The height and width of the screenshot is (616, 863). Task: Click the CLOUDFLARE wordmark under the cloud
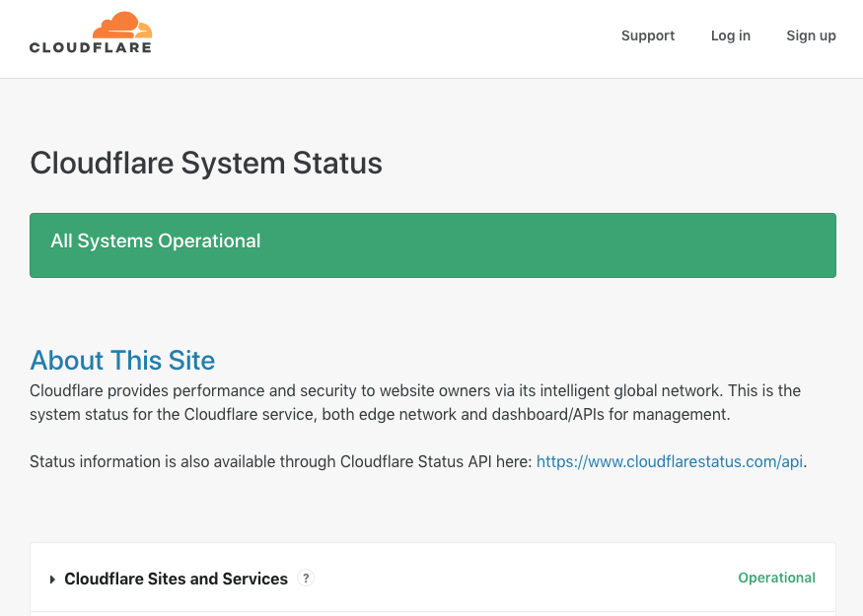(91, 46)
